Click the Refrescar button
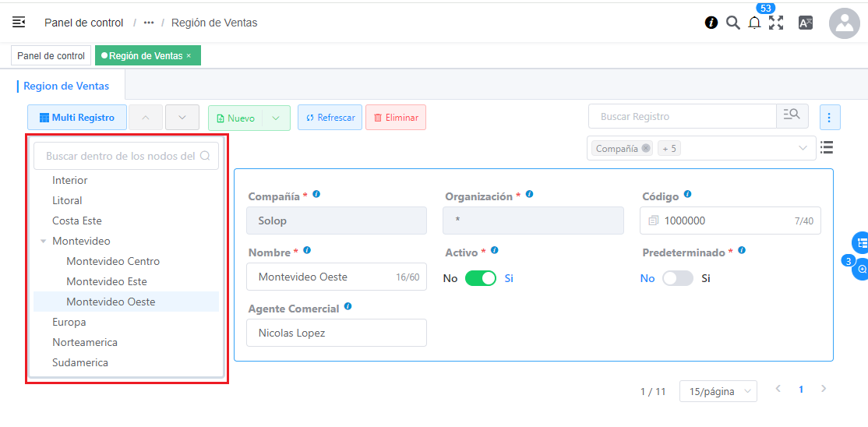Image resolution: width=868 pixels, height=427 pixels. click(x=330, y=118)
